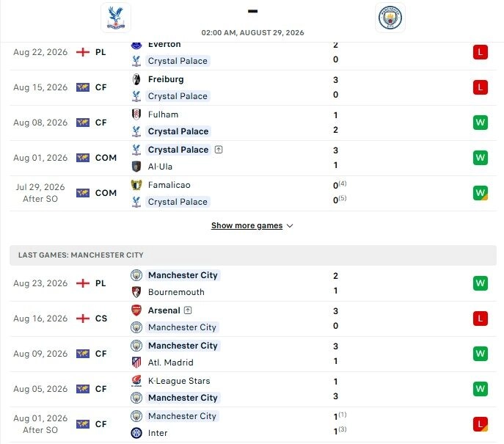Viewport: 504px width, 444px height.
Task: Open the Bournemouth team badge
Action: (136, 292)
